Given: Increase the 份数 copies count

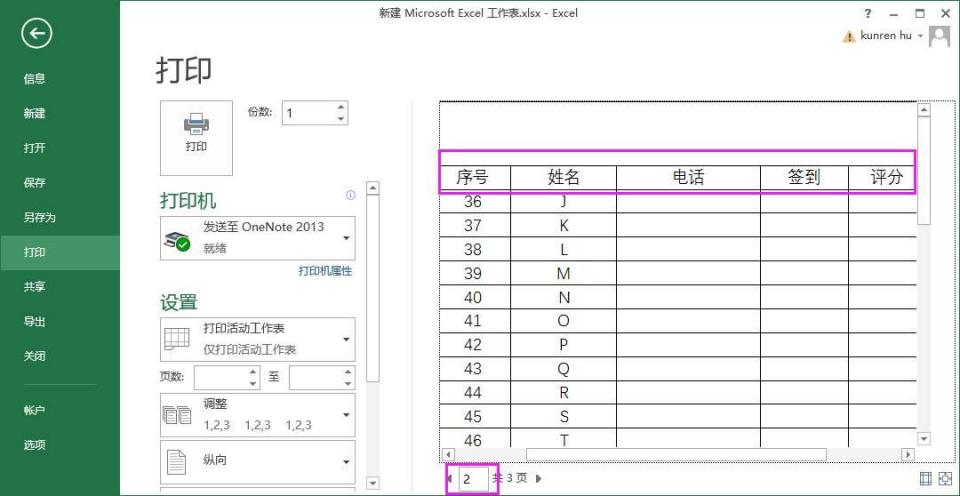Looking at the screenshot, I should click(341, 107).
